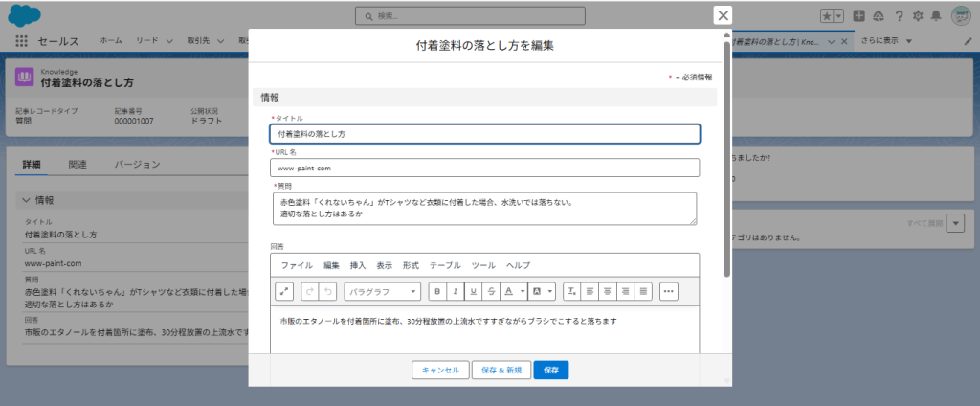This screenshot has width=980, height=406.
Task: Clear formatting with the Tx button
Action: (x=572, y=291)
